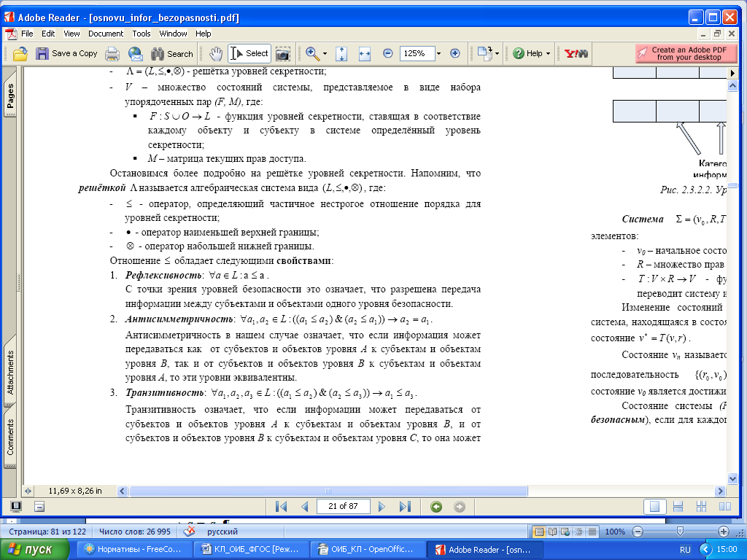Click the русский language status indicator
Viewport: 747px width, 560px height.
[222, 532]
